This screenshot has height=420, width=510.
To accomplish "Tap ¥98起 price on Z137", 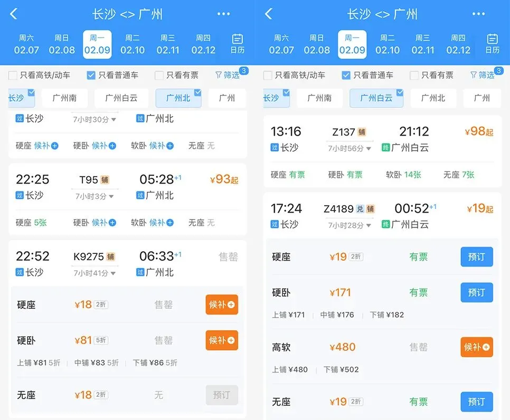I will click(479, 131).
